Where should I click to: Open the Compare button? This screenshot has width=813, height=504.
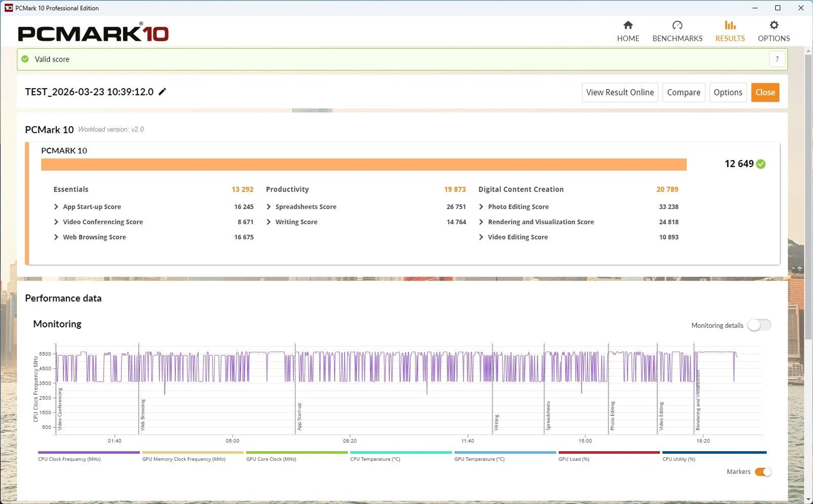coord(683,92)
